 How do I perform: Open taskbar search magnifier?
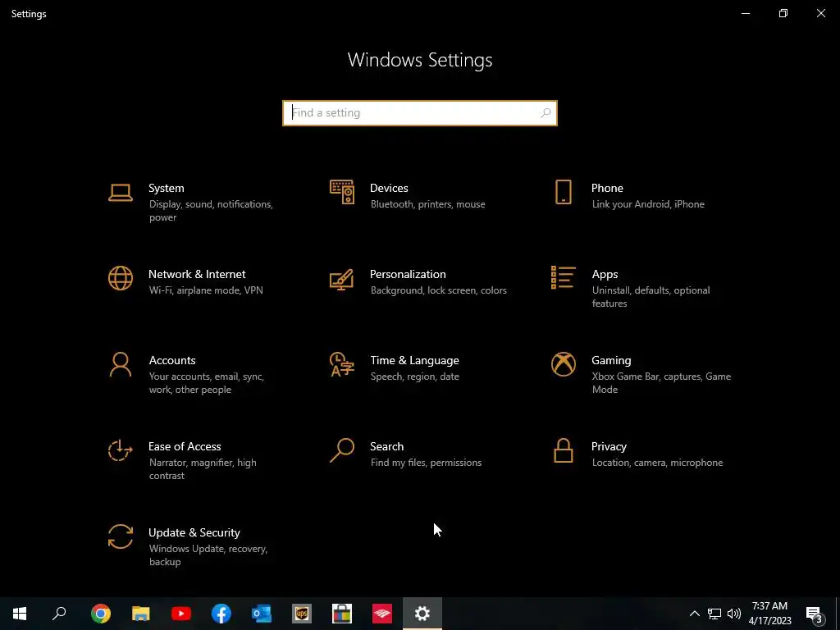pos(59,614)
